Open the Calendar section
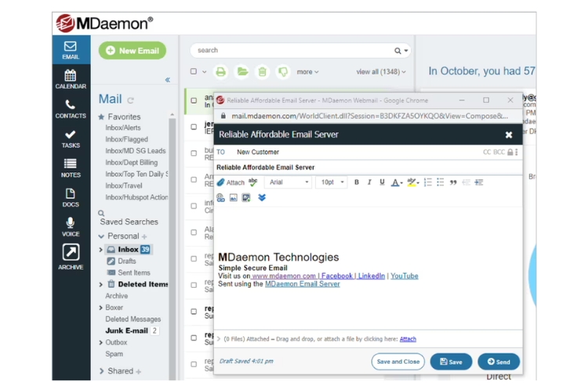 [x=71, y=79]
